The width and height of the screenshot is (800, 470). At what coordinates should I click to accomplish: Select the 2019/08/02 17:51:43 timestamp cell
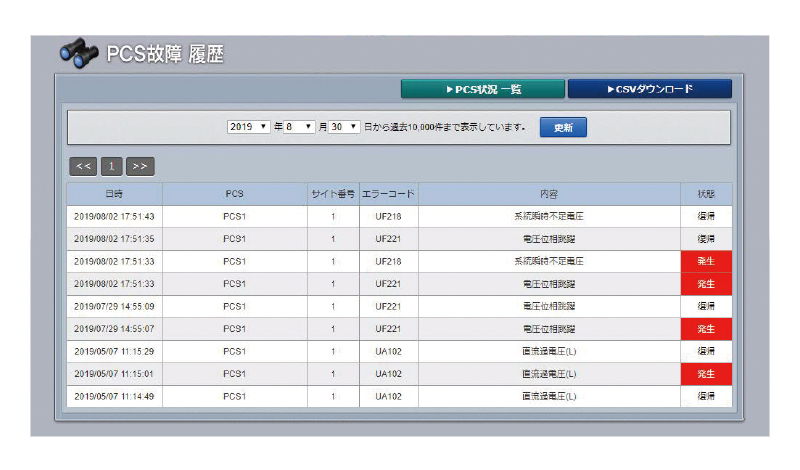click(114, 216)
